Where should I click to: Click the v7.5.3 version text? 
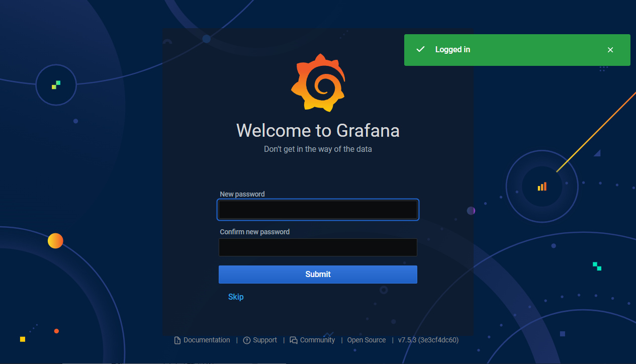[x=428, y=340]
